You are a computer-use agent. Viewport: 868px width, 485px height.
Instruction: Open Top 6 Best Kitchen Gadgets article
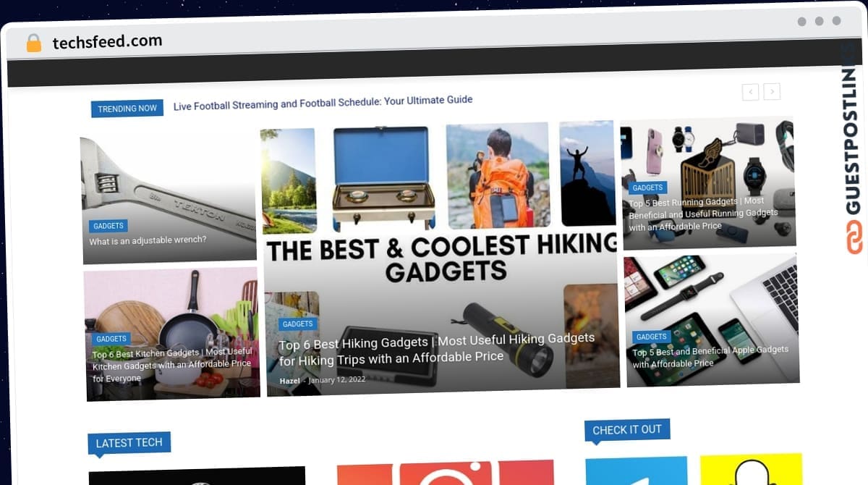[172, 366]
